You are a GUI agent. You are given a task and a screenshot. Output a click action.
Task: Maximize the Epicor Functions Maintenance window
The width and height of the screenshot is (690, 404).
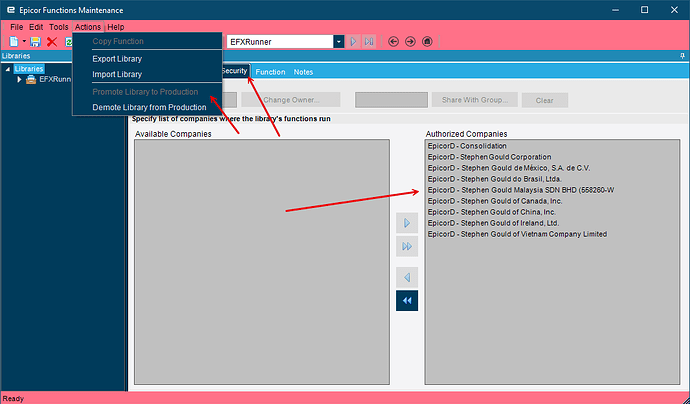click(x=644, y=10)
